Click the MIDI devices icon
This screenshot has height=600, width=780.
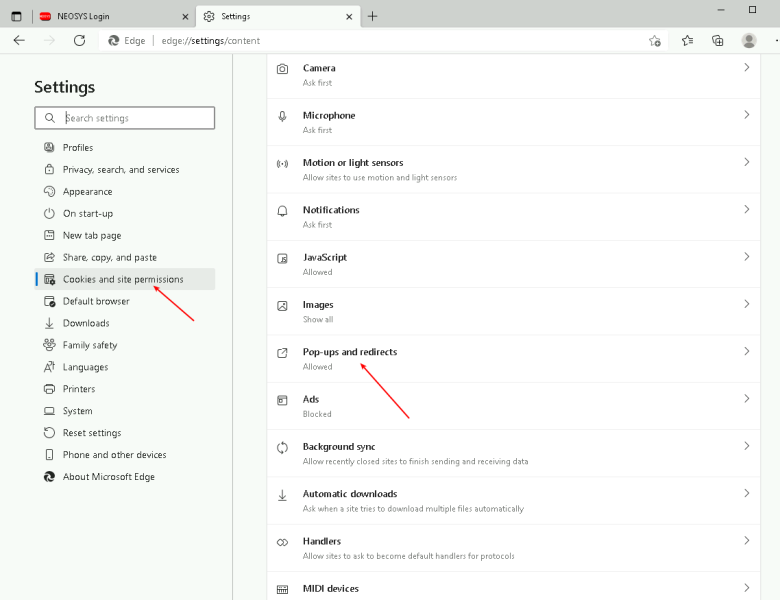click(282, 589)
